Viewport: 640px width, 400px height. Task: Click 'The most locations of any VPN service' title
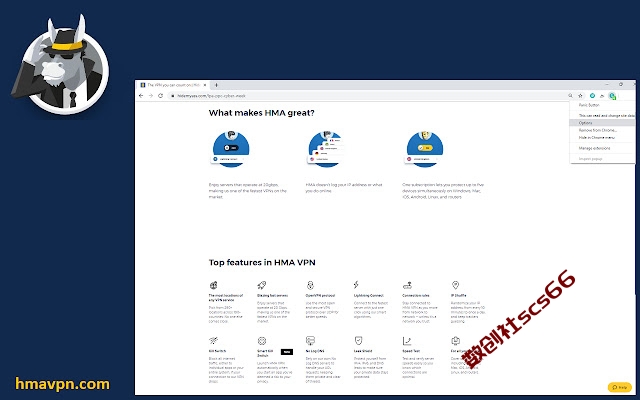click(226, 298)
